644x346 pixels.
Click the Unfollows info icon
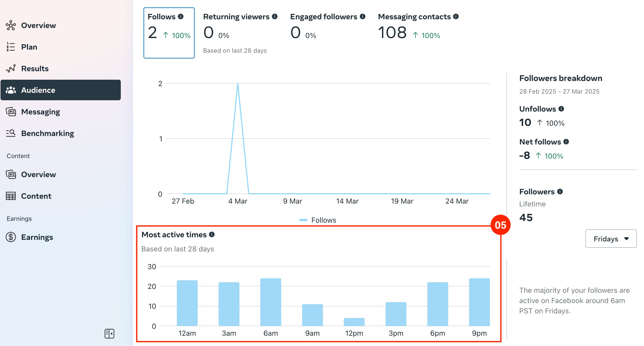[561, 109]
